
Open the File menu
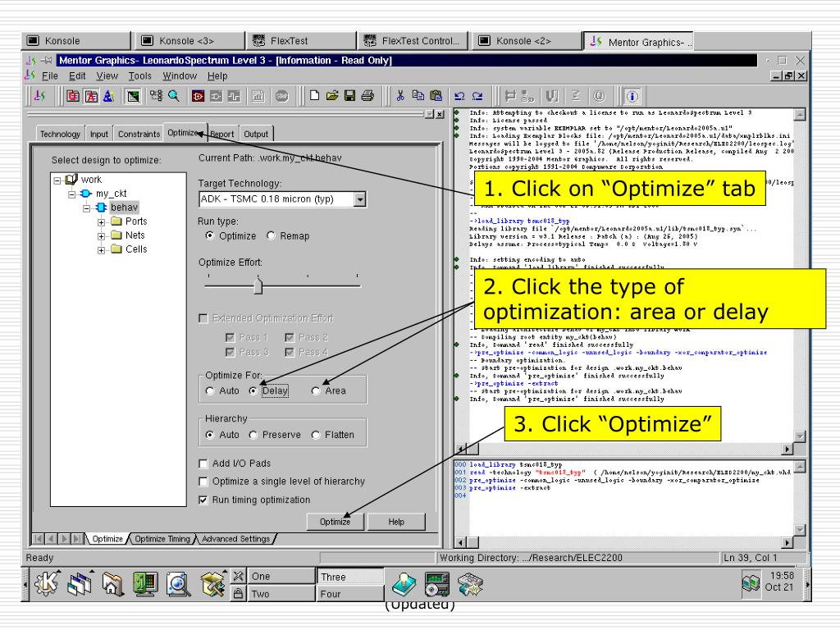[50, 76]
